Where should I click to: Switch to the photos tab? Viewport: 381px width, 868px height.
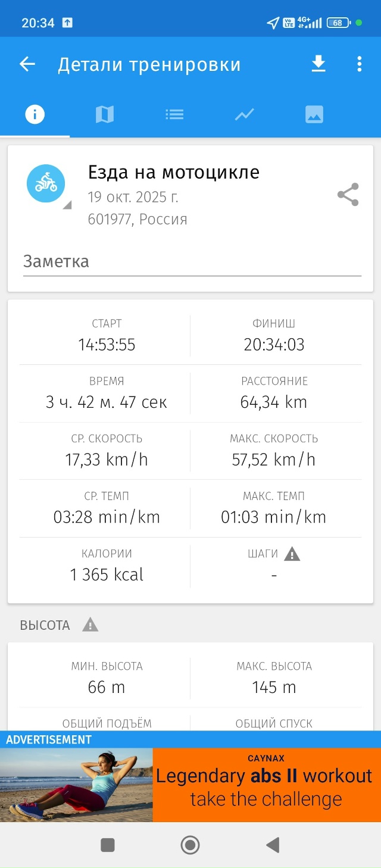[x=314, y=114]
